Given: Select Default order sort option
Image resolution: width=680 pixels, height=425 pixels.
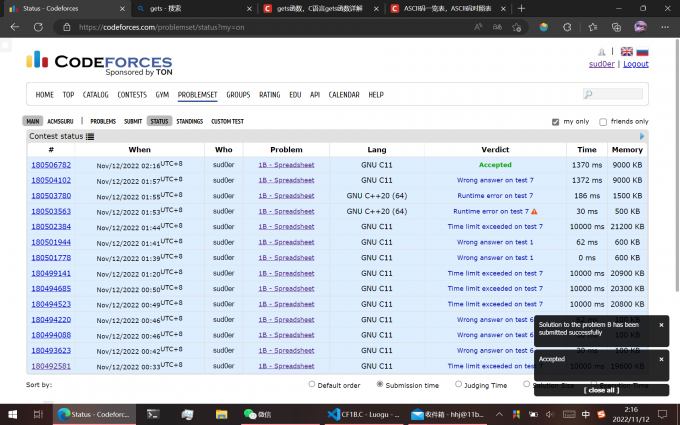Looking at the screenshot, I should 312,384.
